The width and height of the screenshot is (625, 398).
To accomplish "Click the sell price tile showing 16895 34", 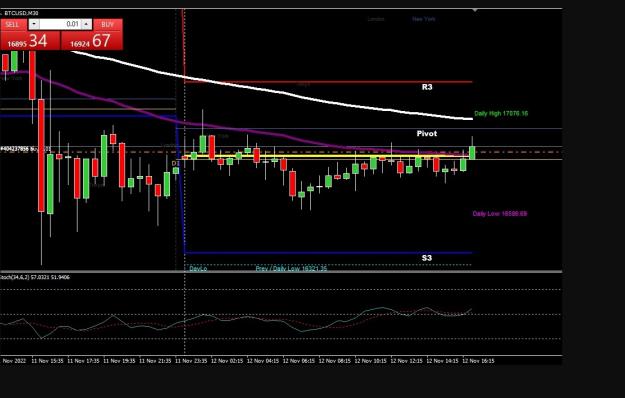I will click(30, 41).
